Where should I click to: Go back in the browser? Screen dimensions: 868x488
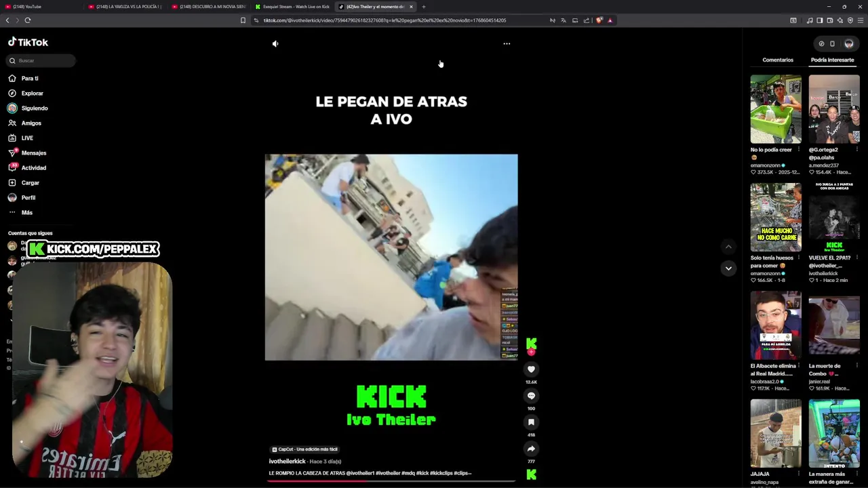click(x=7, y=20)
